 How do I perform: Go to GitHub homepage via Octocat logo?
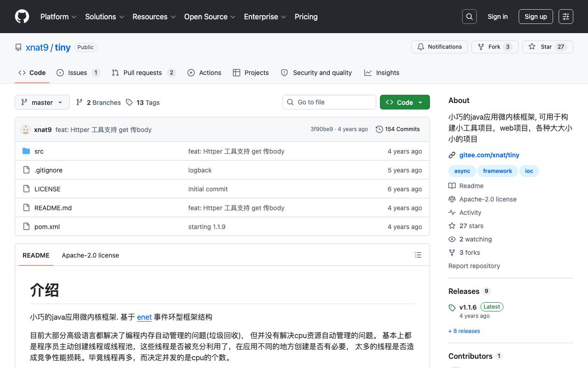click(x=22, y=17)
